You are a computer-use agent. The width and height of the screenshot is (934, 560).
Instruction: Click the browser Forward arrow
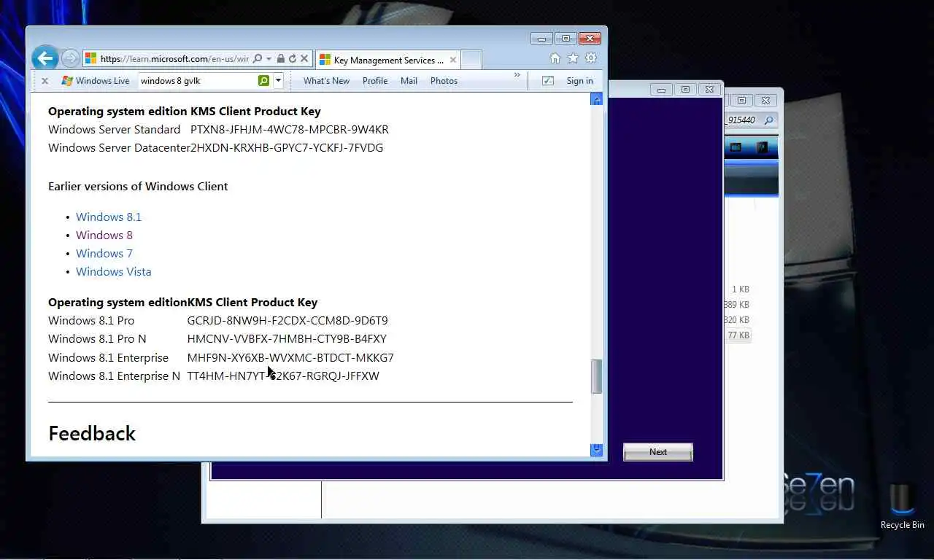pos(70,58)
